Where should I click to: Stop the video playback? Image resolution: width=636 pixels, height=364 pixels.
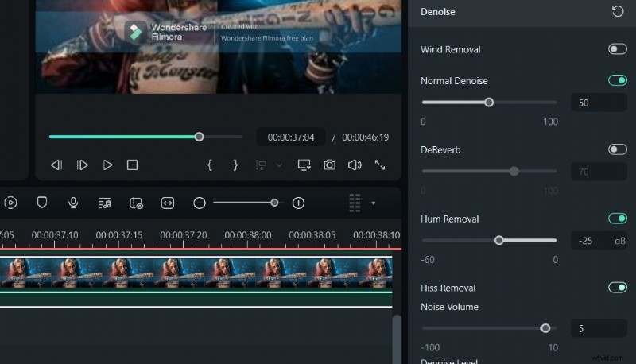(x=132, y=165)
